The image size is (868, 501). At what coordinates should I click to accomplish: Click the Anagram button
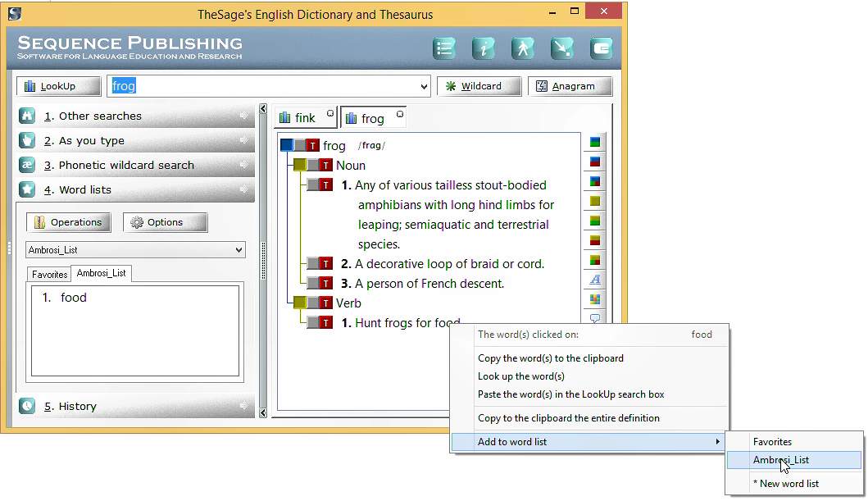tap(570, 86)
